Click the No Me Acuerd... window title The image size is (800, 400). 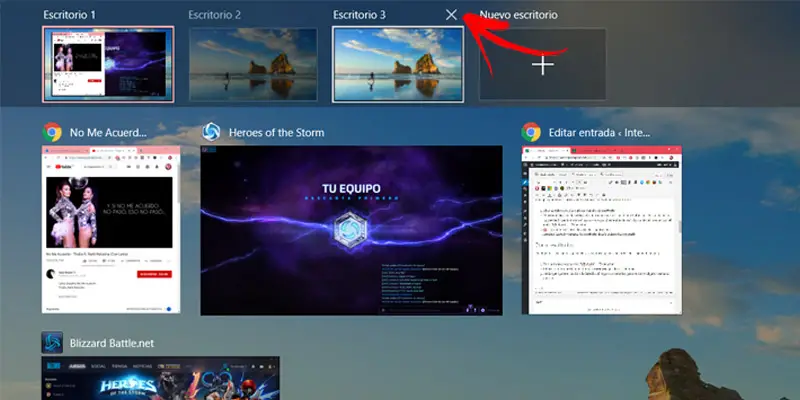[x=108, y=133]
